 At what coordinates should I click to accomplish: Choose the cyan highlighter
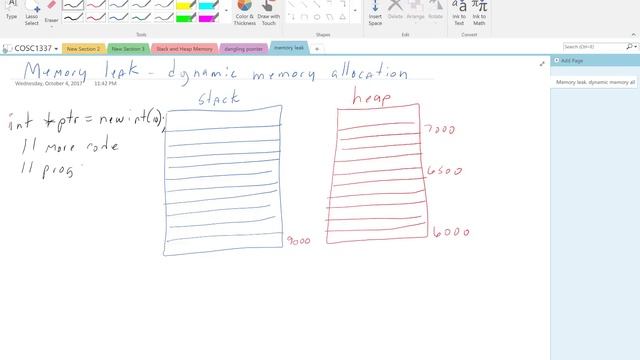pyautogui.click(x=209, y=5)
